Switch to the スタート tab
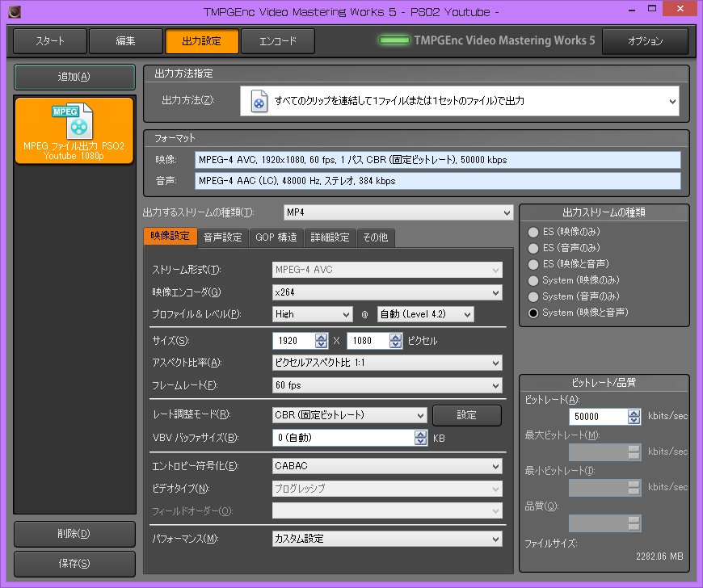Viewport: 703px width, 588px height. tap(50, 41)
